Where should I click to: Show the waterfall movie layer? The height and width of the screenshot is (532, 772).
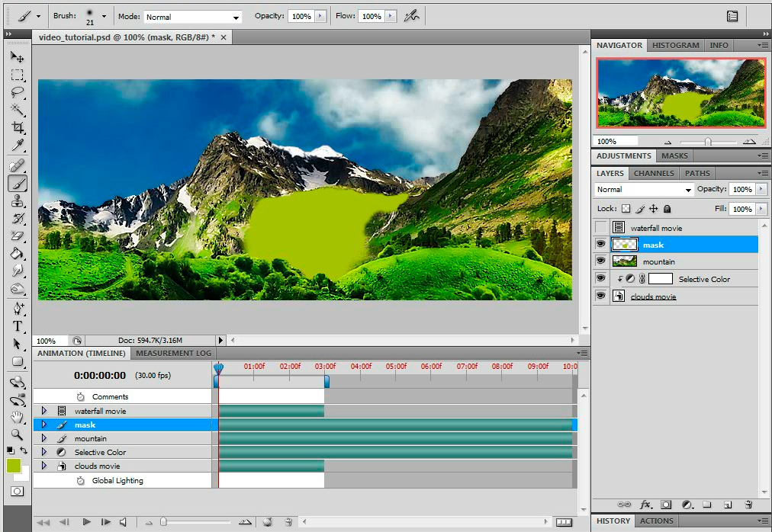[x=601, y=227]
